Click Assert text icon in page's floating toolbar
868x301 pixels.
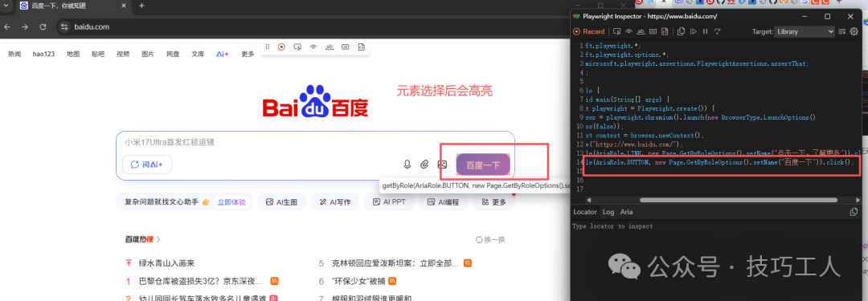coord(330,47)
